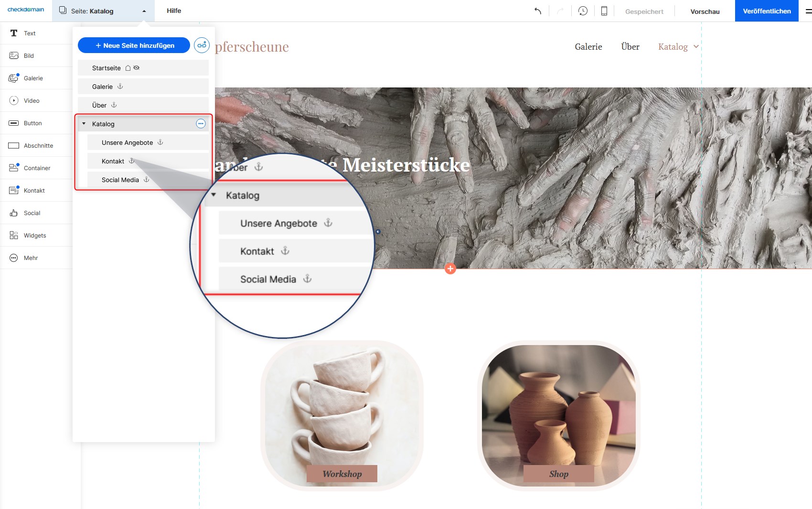This screenshot has height=509, width=812.
Task: Select Unsere Angebote subpage
Action: coord(127,142)
